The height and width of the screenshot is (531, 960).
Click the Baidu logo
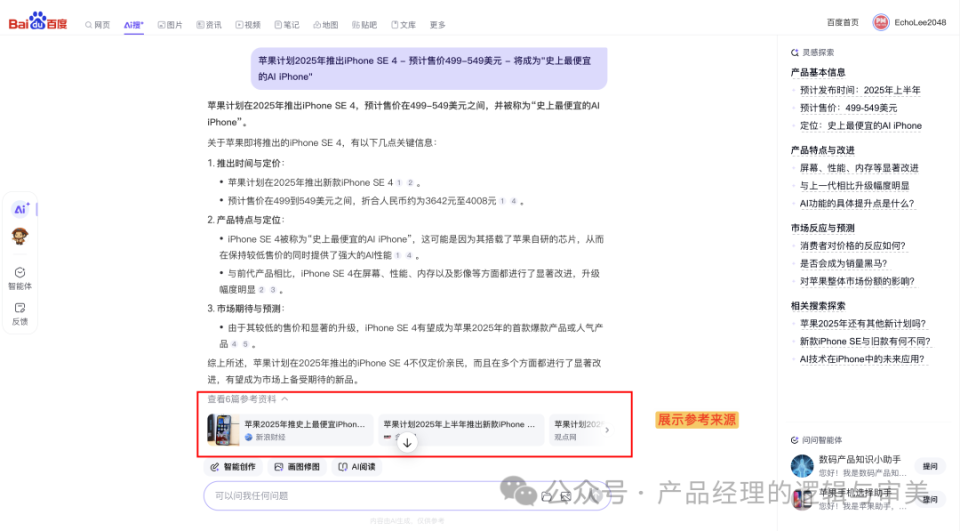37,21
